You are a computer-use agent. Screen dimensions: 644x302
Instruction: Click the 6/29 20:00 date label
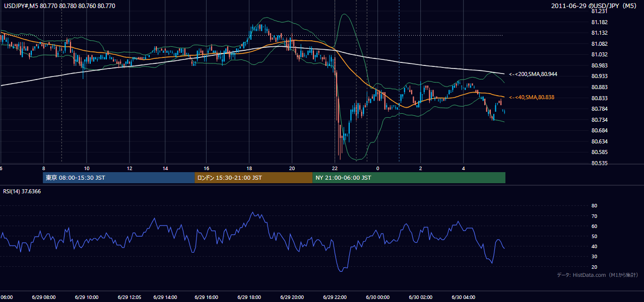point(292,297)
